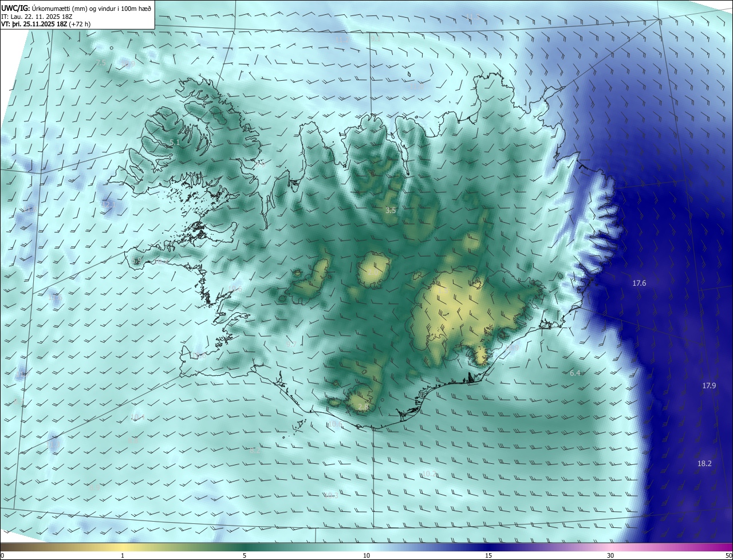Click the map value 12.1 west of Westfjords
733x560 pixels.
108,204
